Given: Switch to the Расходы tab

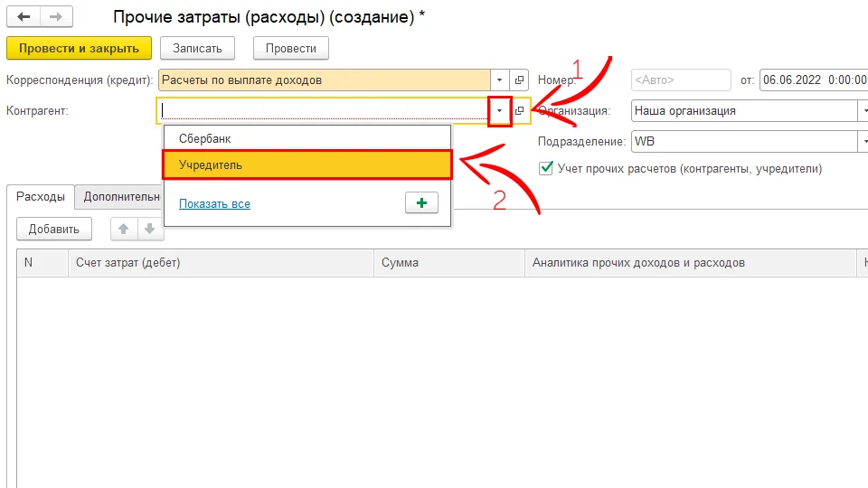Looking at the screenshot, I should (x=41, y=196).
